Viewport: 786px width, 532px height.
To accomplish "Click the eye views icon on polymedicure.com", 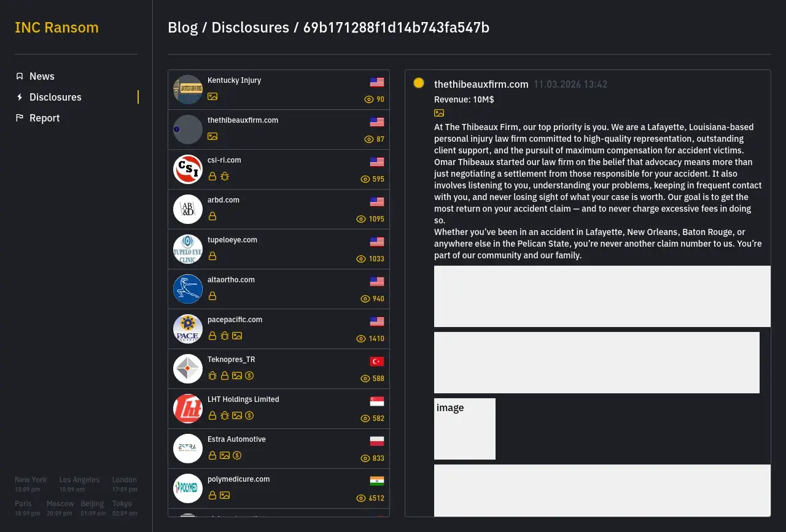I will click(361, 498).
